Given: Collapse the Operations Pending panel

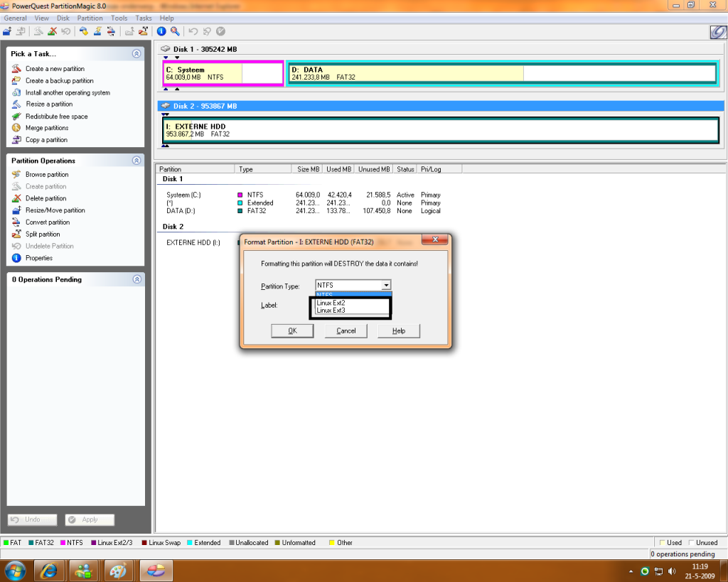Looking at the screenshot, I should (137, 279).
